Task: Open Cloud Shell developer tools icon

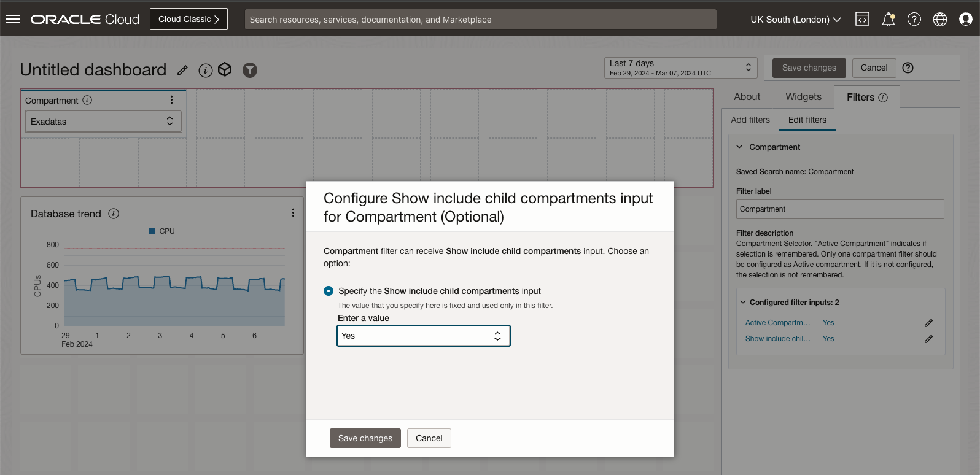Action: [862, 19]
